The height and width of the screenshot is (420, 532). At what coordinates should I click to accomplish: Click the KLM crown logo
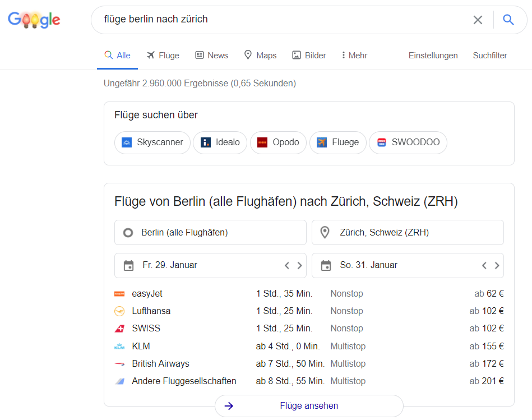(119, 347)
